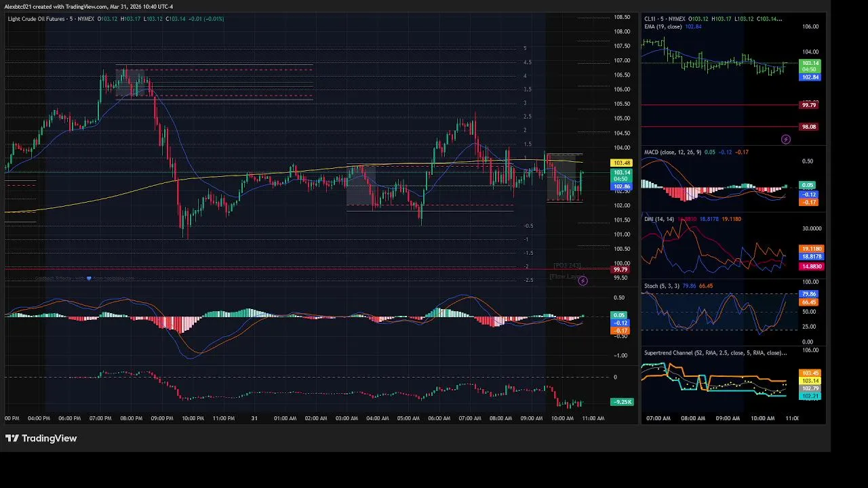
Task: Click the 10:00 PM time axis label
Action: point(193,418)
